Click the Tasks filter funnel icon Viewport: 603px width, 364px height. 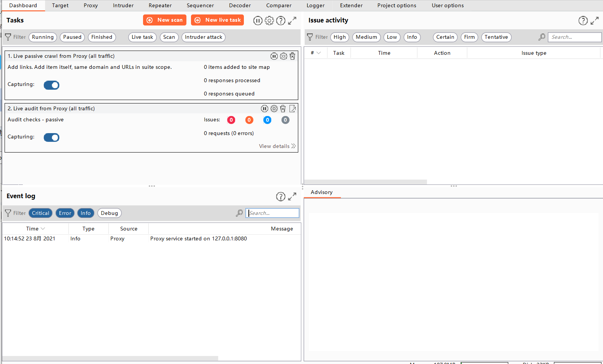[x=8, y=37]
